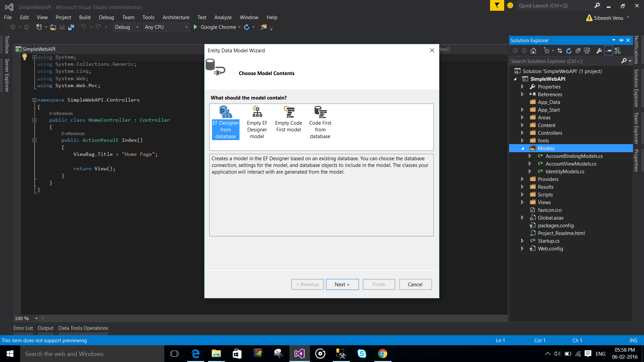Open the Solution Explorer properties wrench icon
The image size is (644, 362).
599,51
